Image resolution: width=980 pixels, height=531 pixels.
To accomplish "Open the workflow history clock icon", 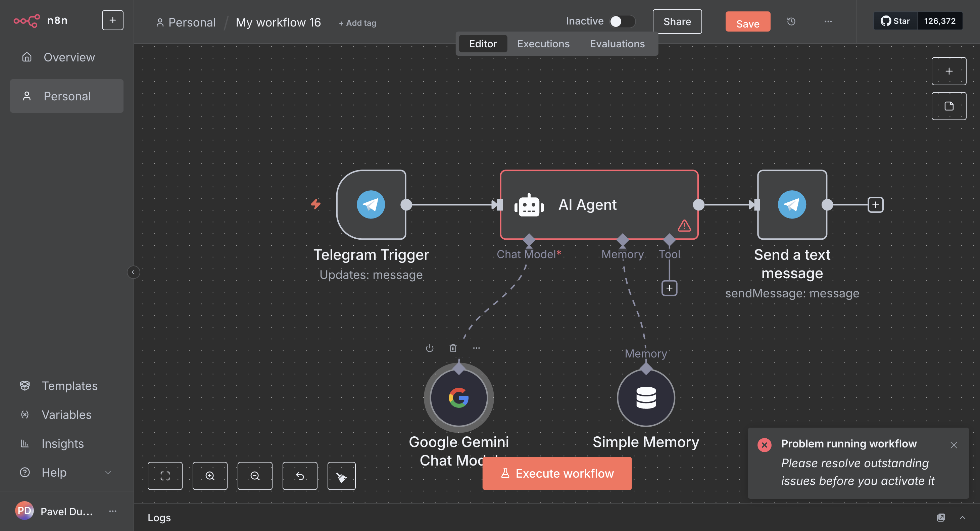I will (x=791, y=22).
